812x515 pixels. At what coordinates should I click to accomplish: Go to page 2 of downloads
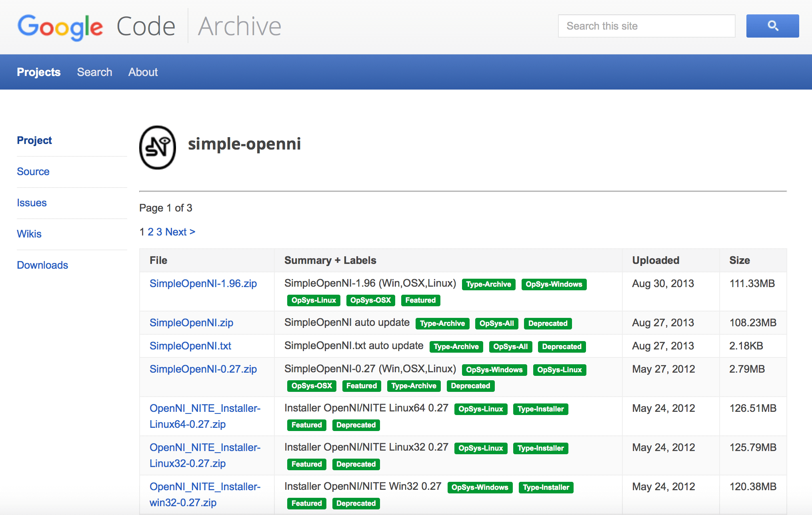point(150,232)
